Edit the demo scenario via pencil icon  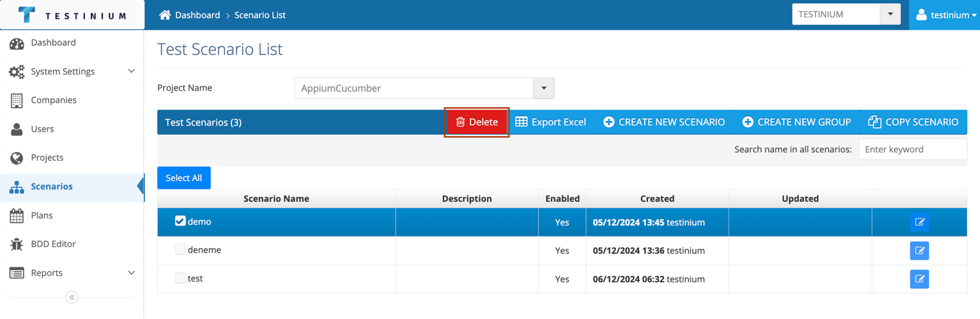919,222
